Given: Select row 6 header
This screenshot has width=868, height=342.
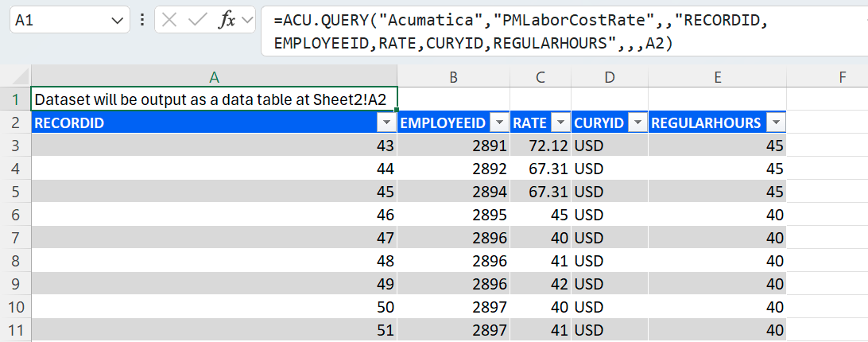Looking at the screenshot, I should (x=15, y=215).
